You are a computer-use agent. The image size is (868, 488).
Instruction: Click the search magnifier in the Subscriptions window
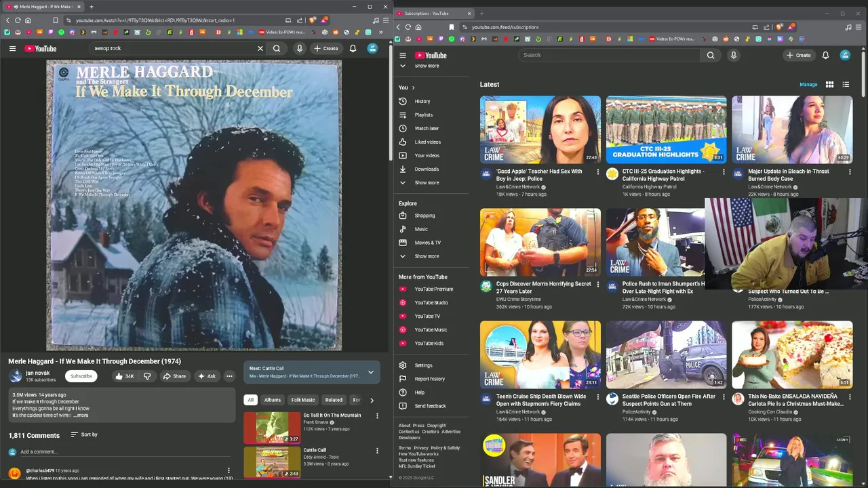pyautogui.click(x=711, y=55)
